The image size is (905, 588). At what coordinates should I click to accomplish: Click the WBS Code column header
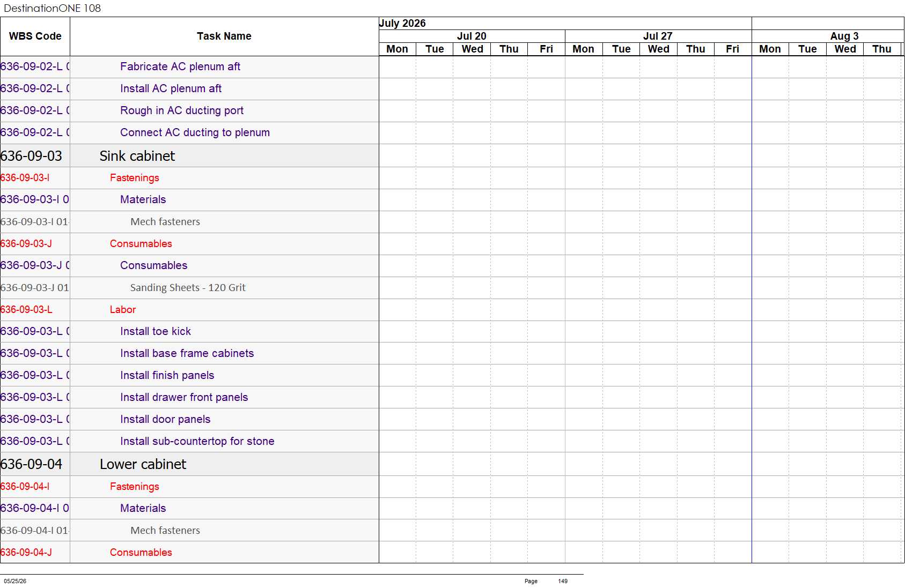(35, 36)
